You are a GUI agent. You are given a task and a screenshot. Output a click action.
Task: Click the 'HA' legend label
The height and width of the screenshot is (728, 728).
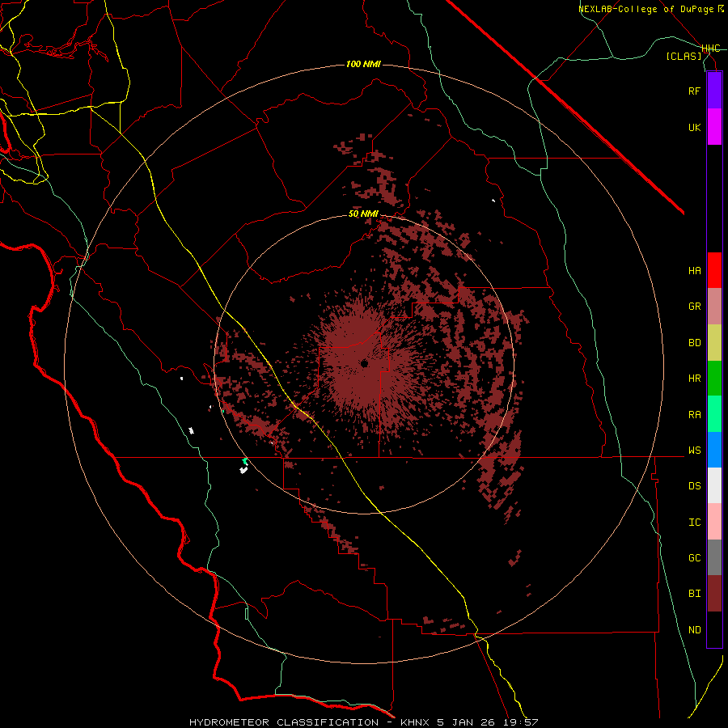point(694,271)
